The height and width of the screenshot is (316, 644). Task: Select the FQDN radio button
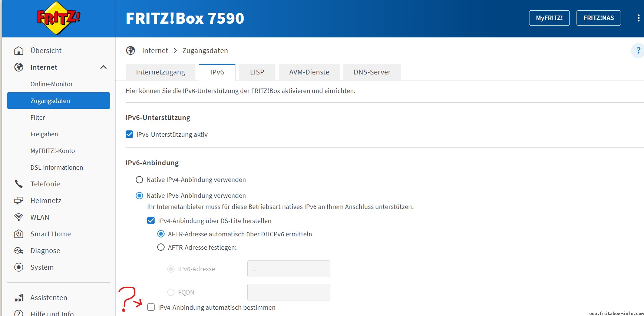click(171, 292)
